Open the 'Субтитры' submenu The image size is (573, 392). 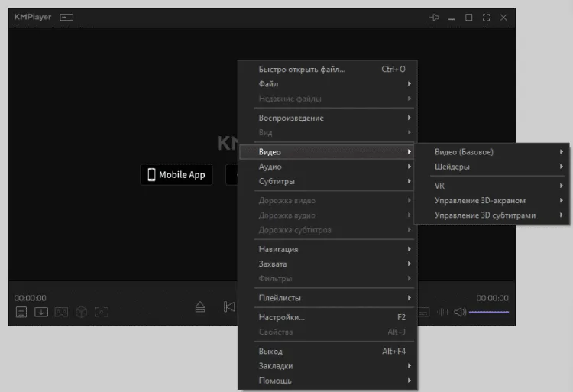pyautogui.click(x=328, y=181)
